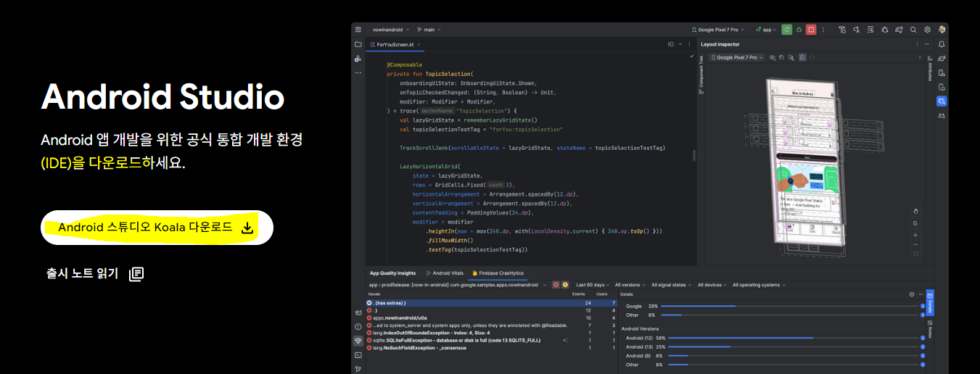The height and width of the screenshot is (374, 980).
Task: Click the Sync Project with Gradle icon
Action: (x=899, y=30)
